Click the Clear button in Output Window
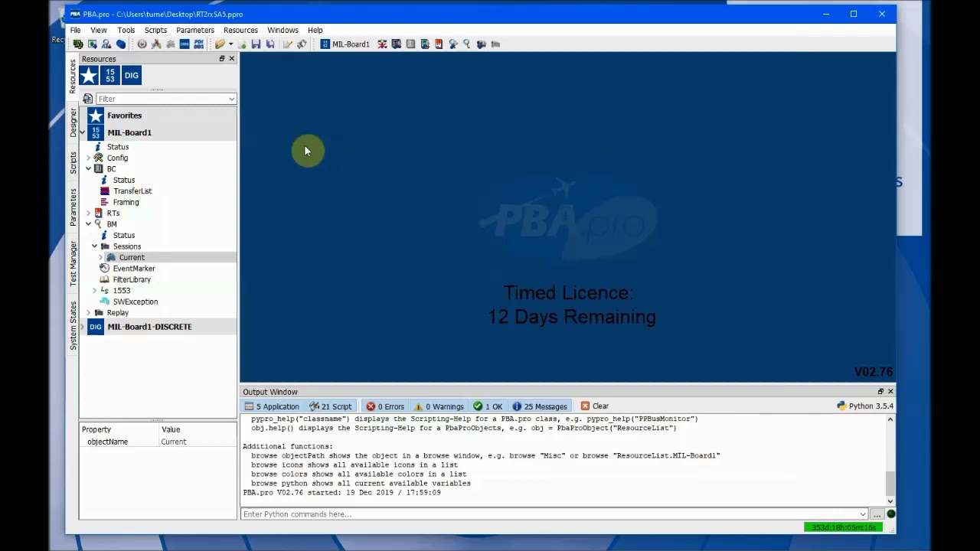 click(595, 406)
